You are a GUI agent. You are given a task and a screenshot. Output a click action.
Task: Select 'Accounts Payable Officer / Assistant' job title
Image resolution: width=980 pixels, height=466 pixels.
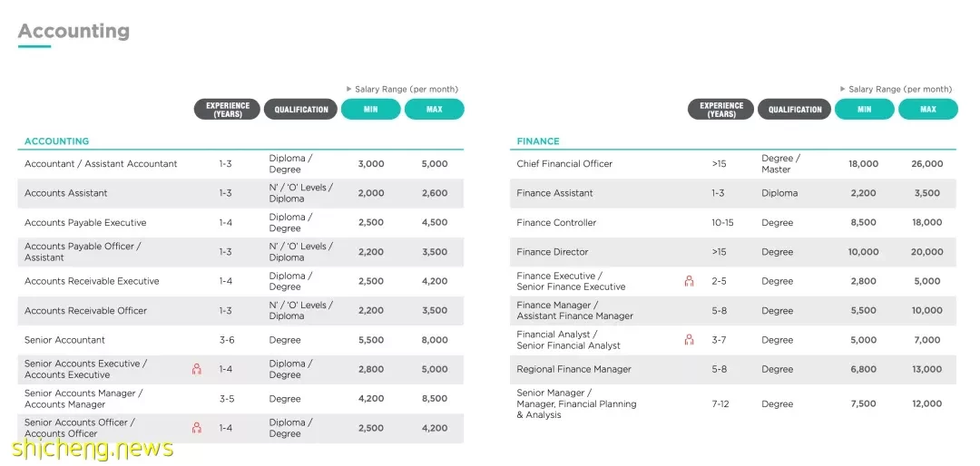[x=83, y=252]
